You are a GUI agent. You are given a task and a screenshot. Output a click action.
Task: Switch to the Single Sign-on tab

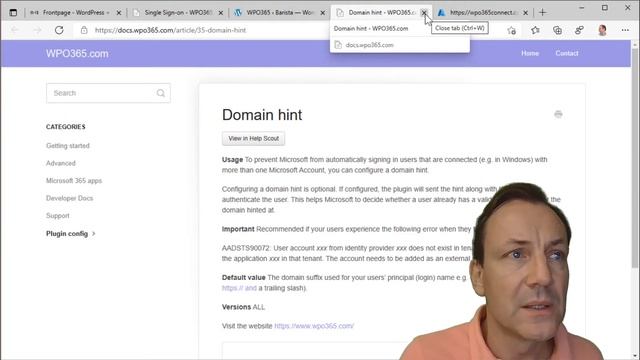pos(178,13)
